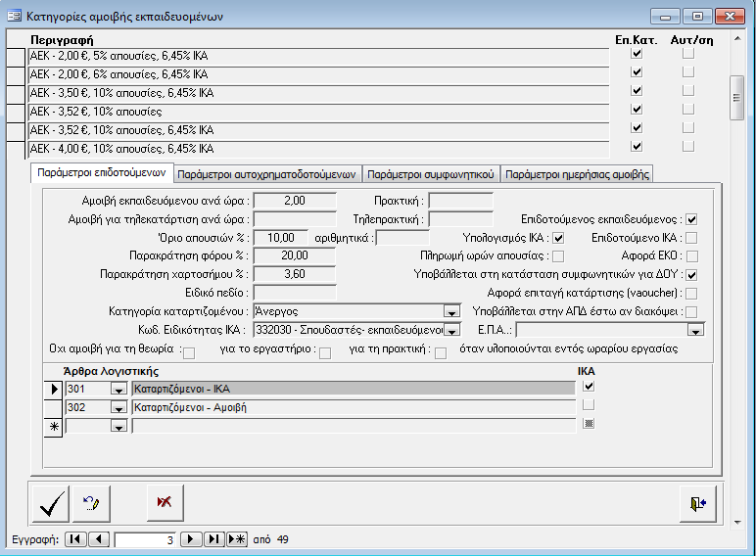Click the checkmark save button
756x556 pixels.
pos(49,502)
